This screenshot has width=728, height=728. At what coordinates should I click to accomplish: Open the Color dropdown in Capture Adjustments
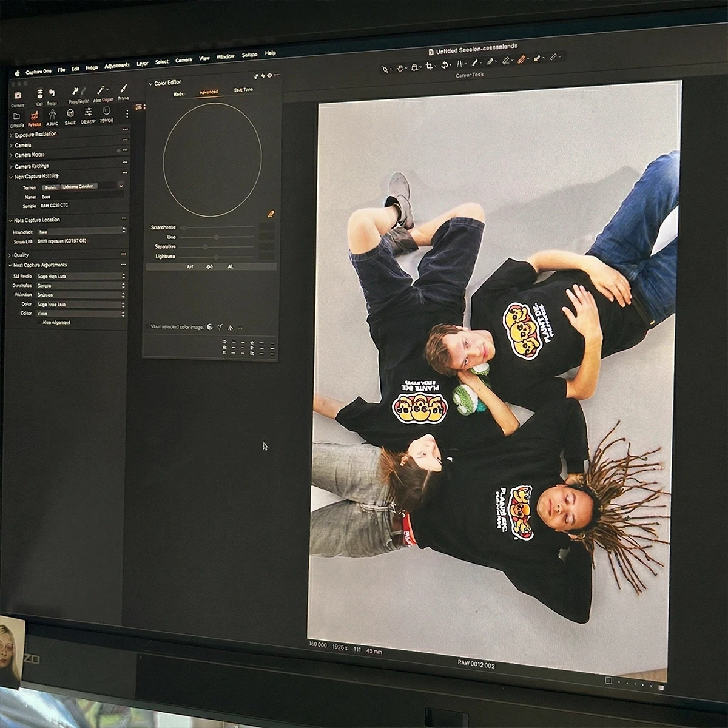[x=81, y=304]
